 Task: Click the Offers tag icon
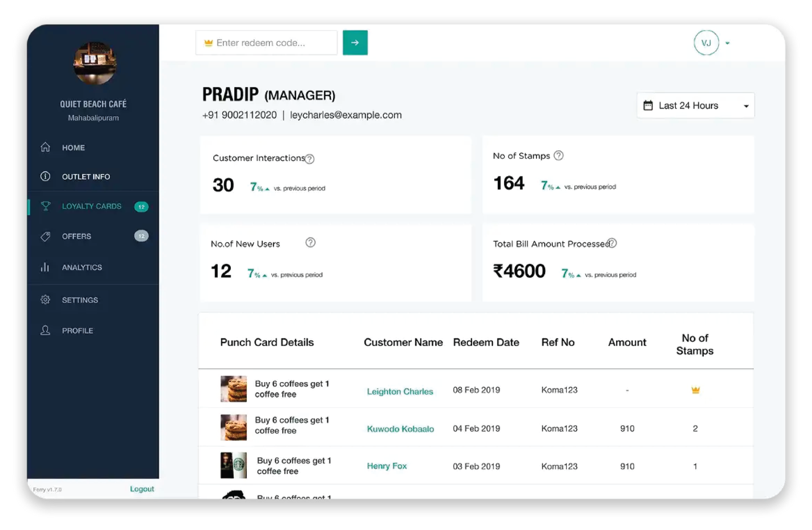pos(45,236)
